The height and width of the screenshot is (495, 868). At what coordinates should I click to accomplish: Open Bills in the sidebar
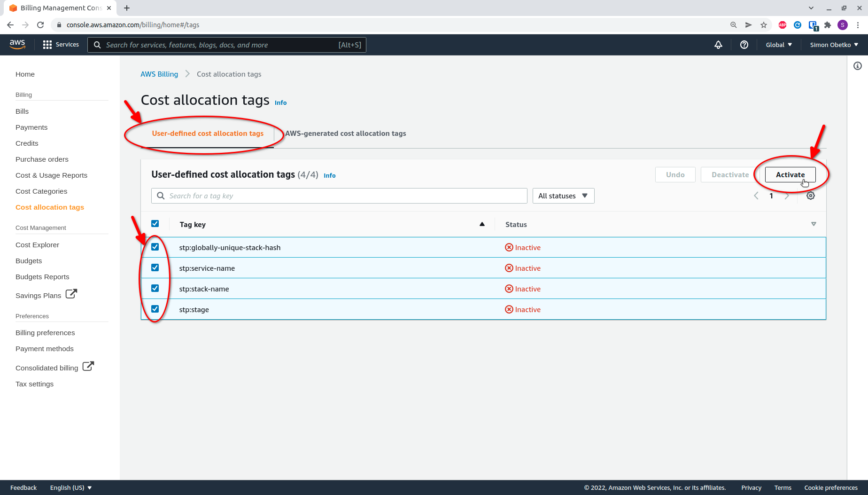[x=22, y=111]
